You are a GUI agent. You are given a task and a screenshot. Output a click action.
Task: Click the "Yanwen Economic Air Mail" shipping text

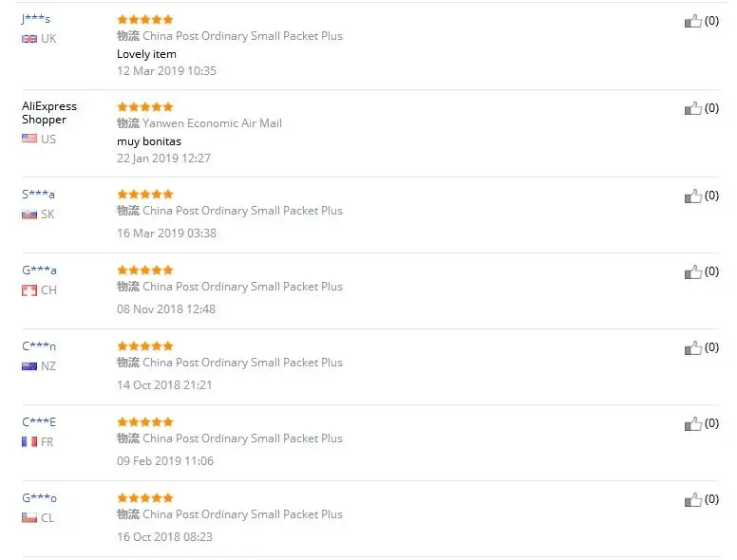click(212, 123)
